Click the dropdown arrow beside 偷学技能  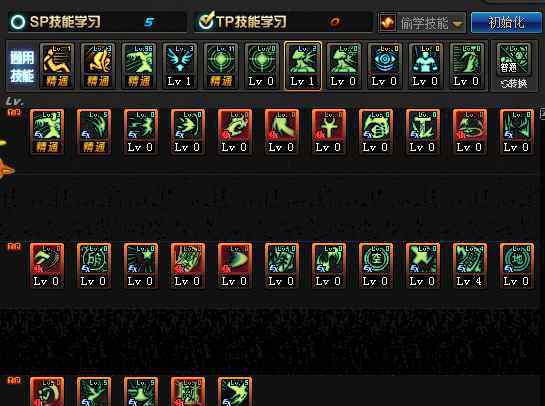[457, 24]
